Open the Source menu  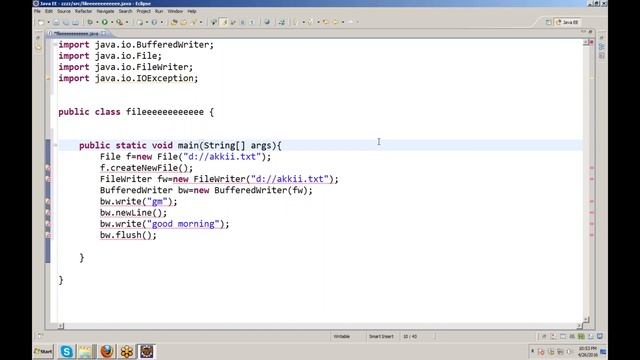tap(64, 11)
